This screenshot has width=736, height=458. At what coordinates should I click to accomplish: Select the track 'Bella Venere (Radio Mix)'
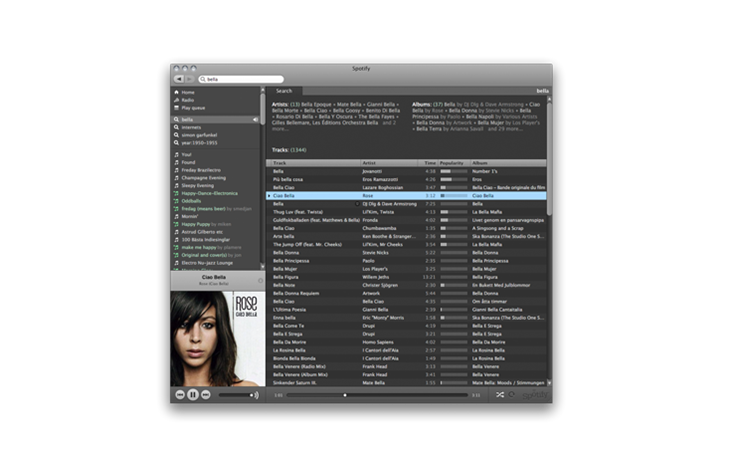(299, 366)
